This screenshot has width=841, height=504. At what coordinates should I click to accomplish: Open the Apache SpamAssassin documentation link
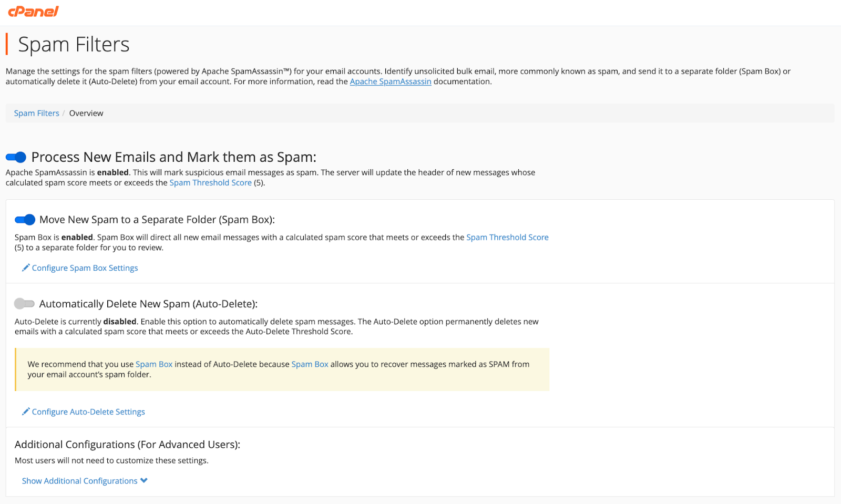coord(391,81)
